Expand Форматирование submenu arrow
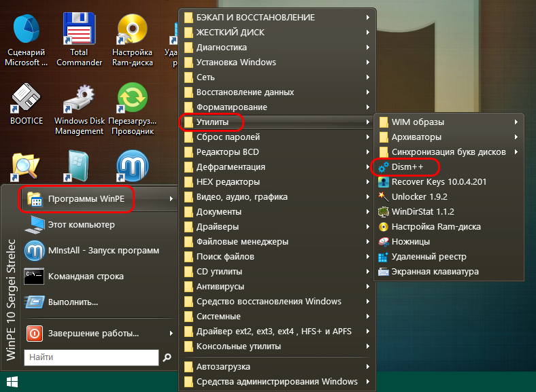The width and height of the screenshot is (536, 392). [368, 107]
